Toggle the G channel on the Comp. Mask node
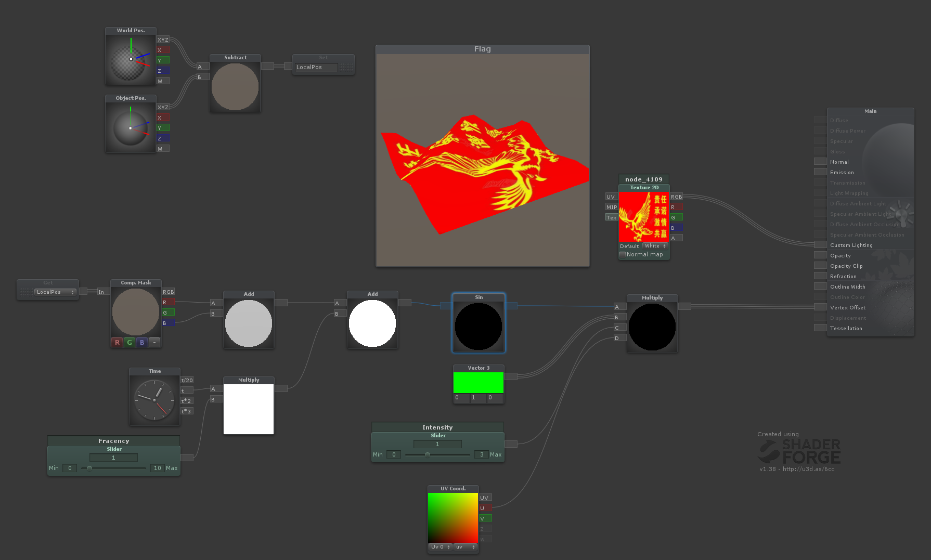Image resolution: width=931 pixels, height=560 pixels. click(x=129, y=342)
